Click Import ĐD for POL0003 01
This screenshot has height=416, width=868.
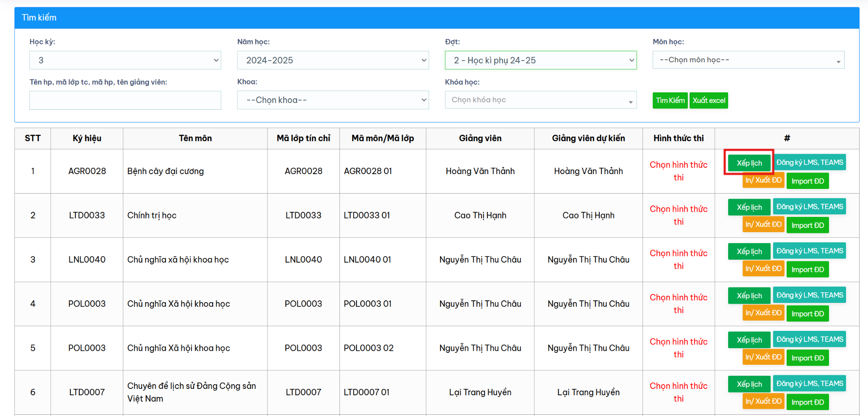807,313
